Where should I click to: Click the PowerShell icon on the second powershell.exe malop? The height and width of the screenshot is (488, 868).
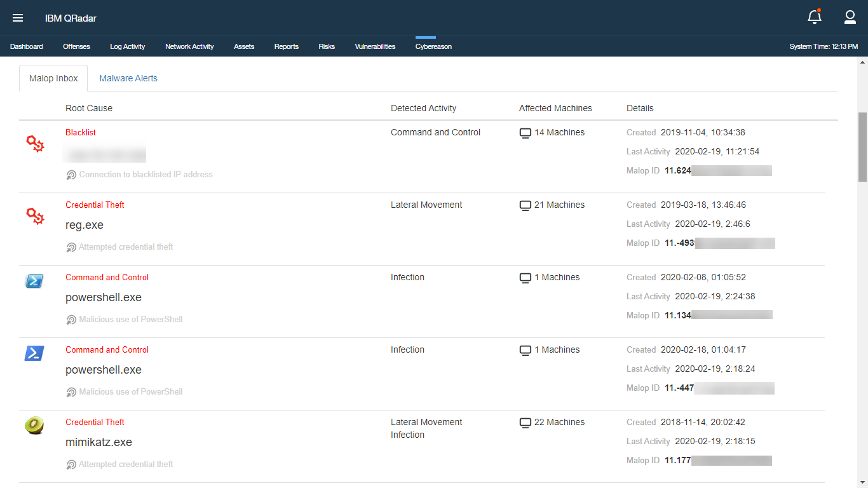[34, 353]
